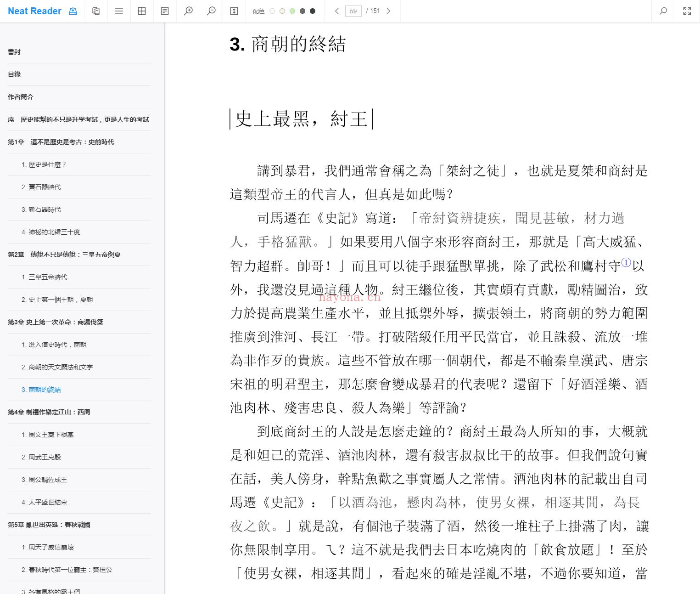Image resolution: width=700 pixels, height=594 pixels.
Task: Open the search magnifier icon
Action: [663, 11]
